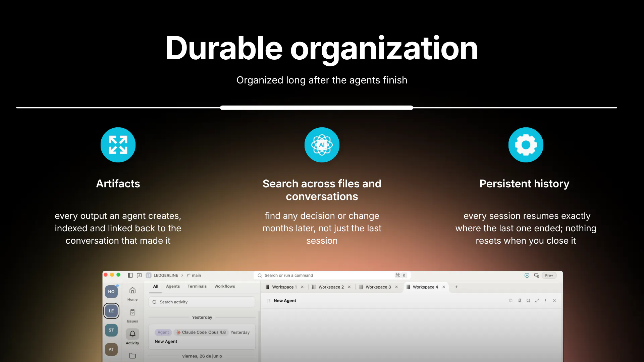Expand the New Agent pane to fullscreen
644x362 pixels.
(x=537, y=301)
